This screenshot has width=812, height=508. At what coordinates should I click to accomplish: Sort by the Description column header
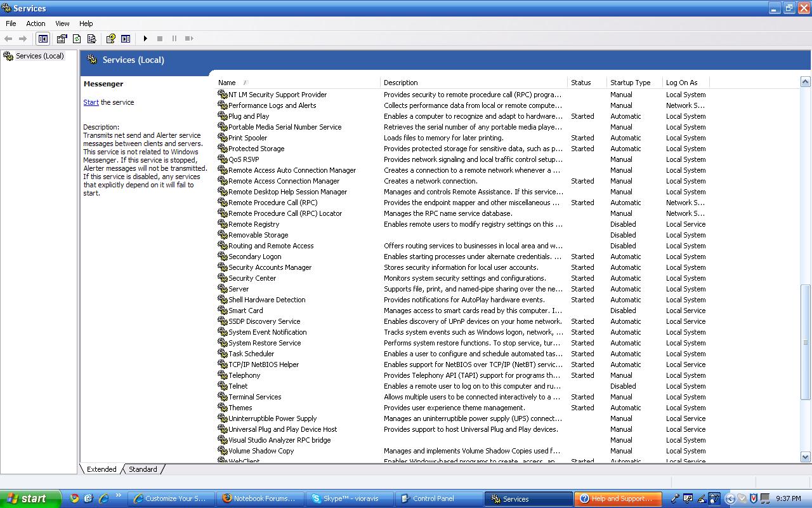474,83
